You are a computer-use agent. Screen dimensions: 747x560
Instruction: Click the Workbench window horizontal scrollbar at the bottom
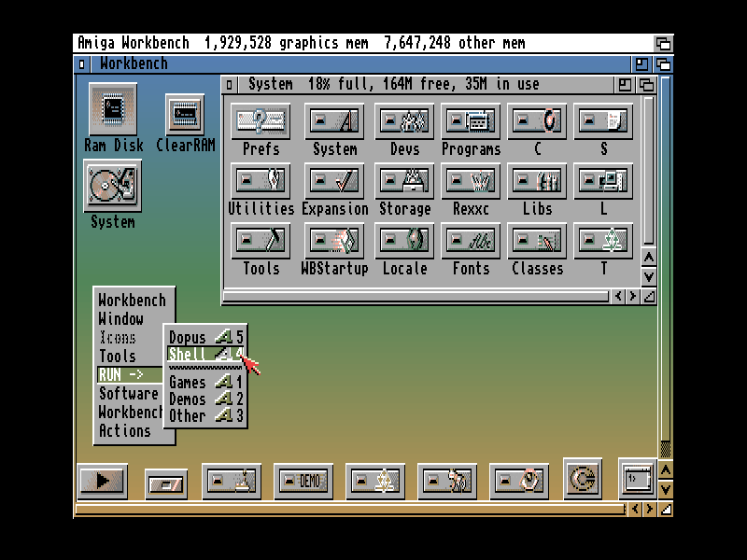tap(350, 510)
